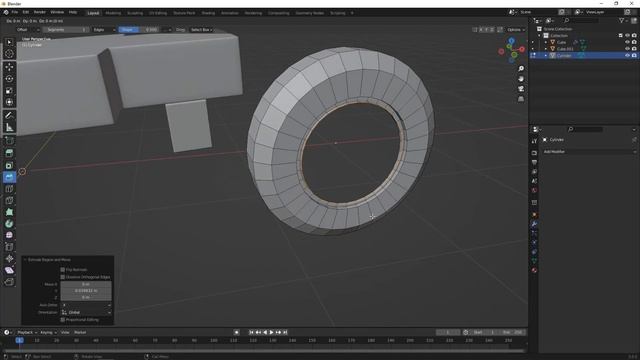
Task: Open viewport Options dropdown
Action: pos(516,30)
